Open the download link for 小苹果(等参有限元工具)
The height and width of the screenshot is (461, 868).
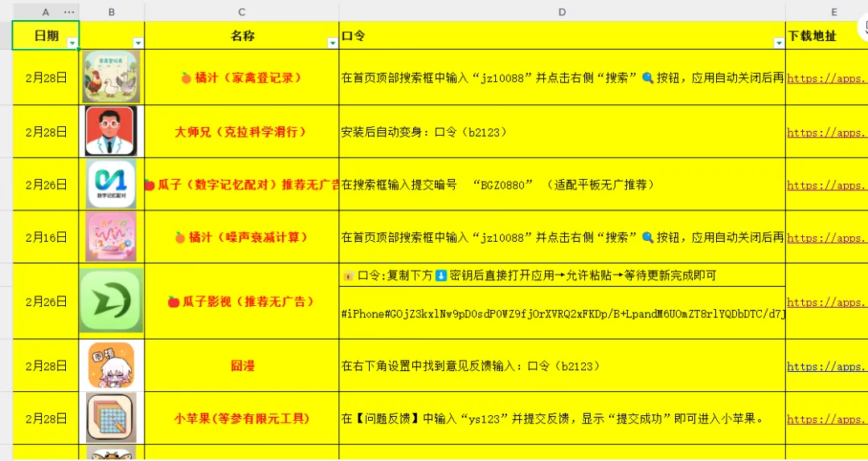(x=827, y=419)
